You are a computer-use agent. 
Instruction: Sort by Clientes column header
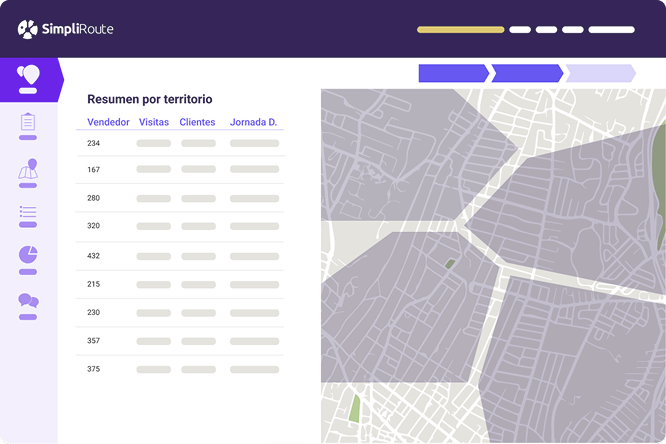pyautogui.click(x=197, y=122)
